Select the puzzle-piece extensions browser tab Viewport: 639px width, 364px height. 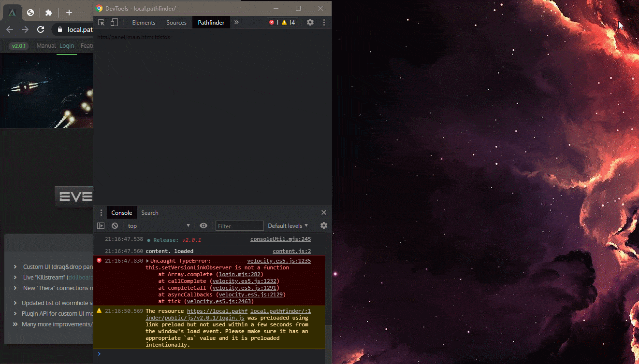[x=48, y=13]
